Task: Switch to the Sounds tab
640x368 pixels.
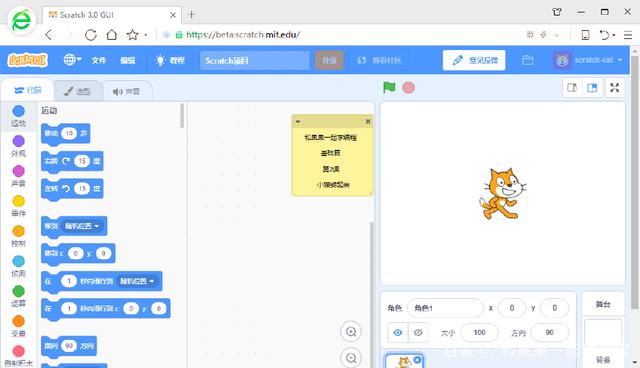Action: point(126,91)
